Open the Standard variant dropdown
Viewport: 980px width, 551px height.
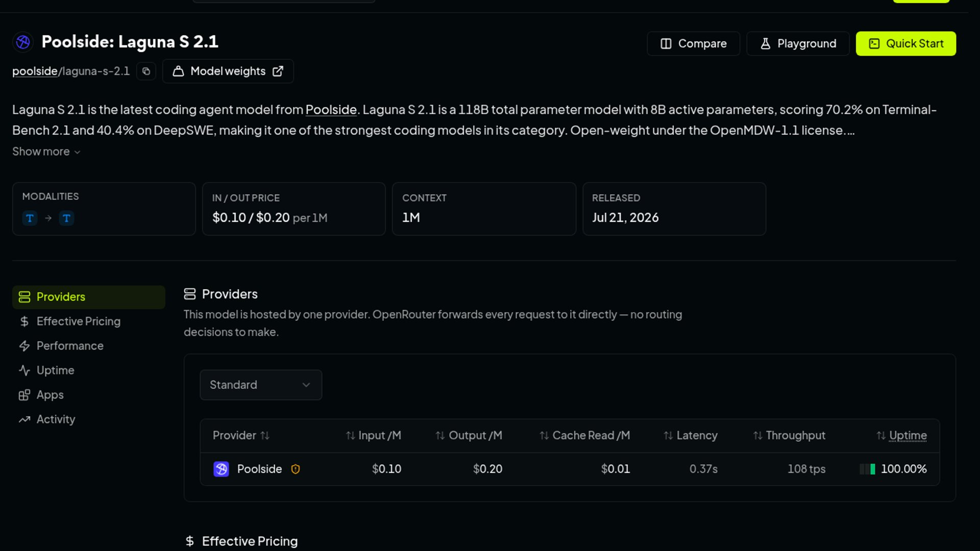click(261, 385)
